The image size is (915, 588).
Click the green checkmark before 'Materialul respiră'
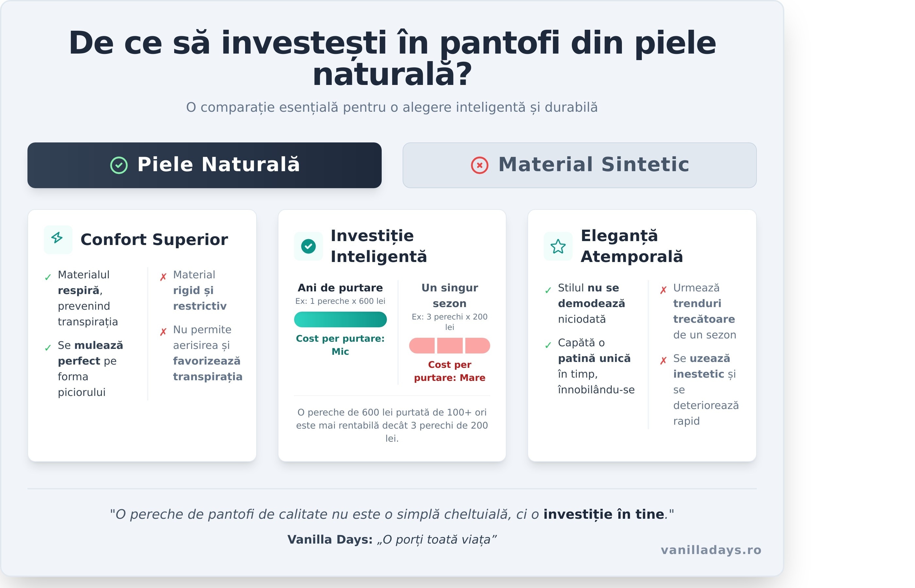pyautogui.click(x=48, y=277)
